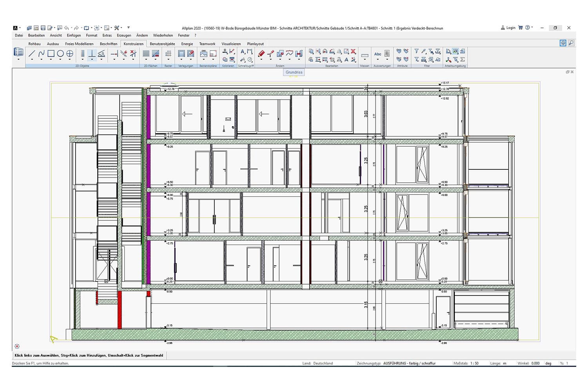Open the Extras menu
This screenshot has height=392, width=588.
(107, 35)
